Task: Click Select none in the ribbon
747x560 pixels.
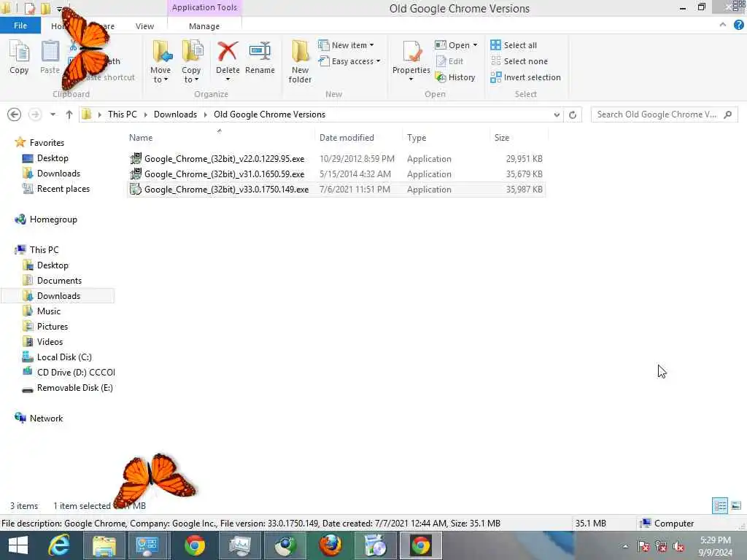Action: [x=519, y=61]
